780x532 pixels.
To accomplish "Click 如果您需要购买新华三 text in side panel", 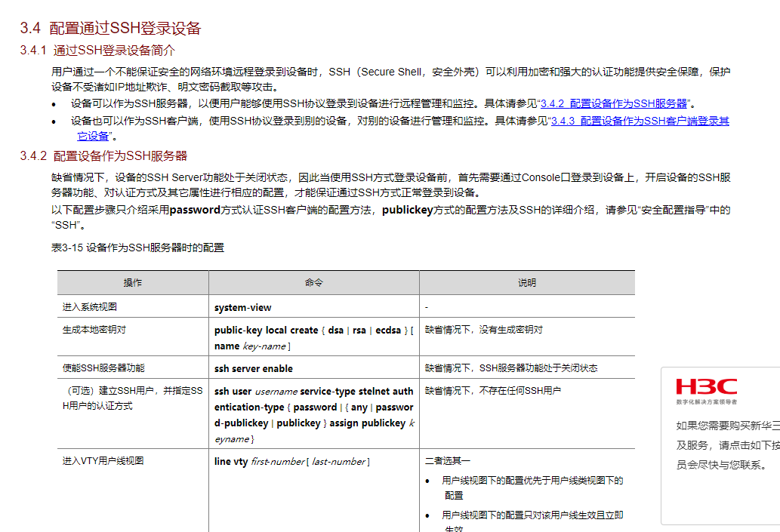I will 728,426.
